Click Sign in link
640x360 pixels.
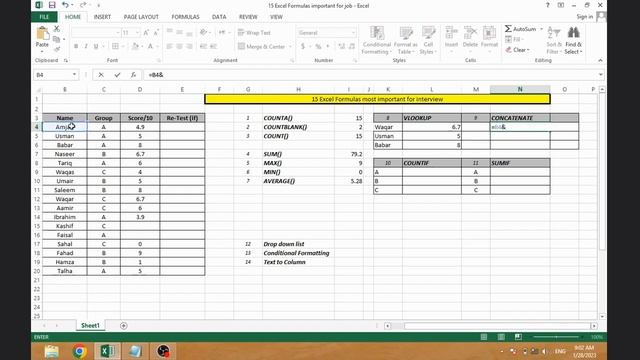(x=584, y=17)
